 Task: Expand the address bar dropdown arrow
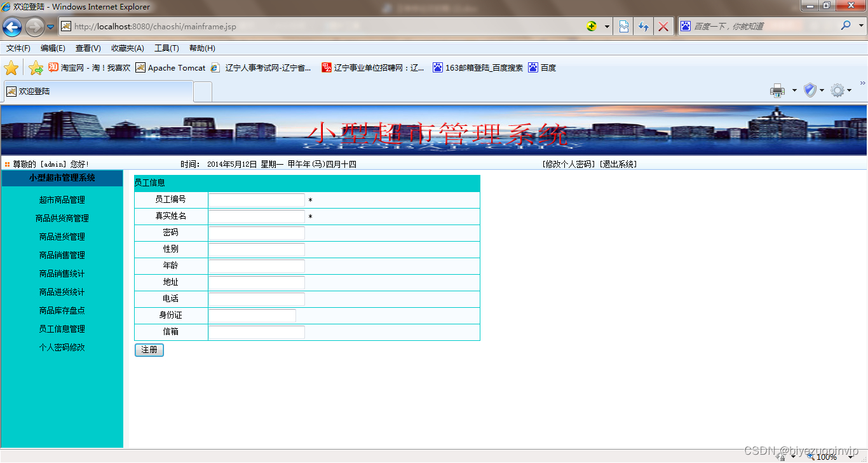[x=607, y=27]
